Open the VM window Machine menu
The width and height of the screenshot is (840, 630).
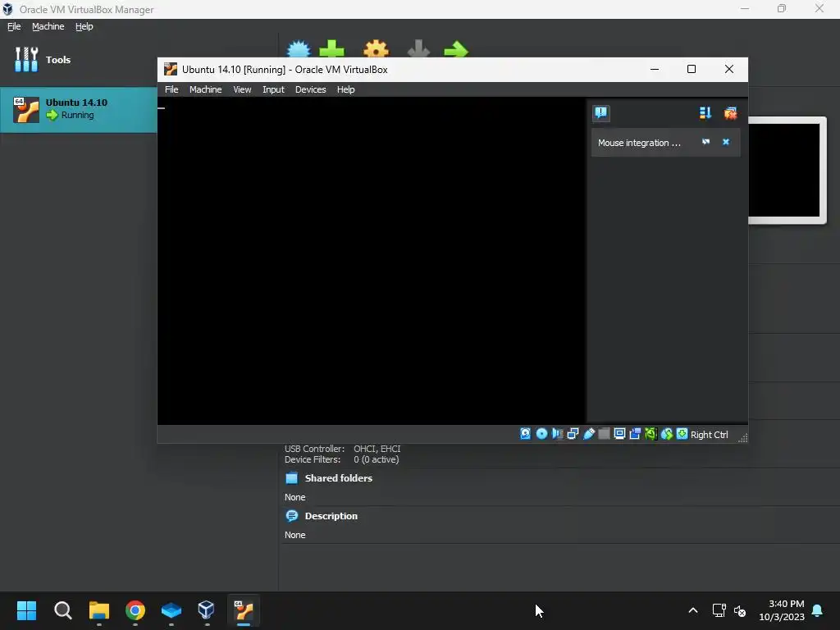[206, 89]
